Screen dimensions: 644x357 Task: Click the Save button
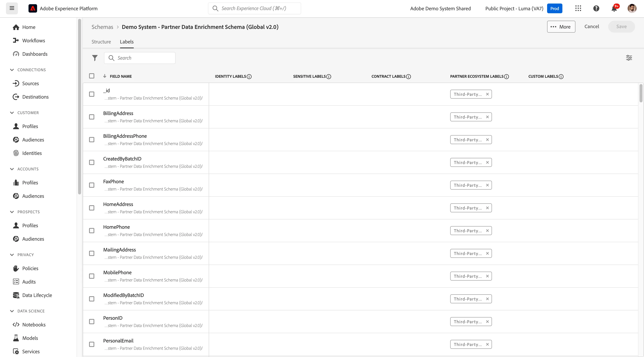[621, 26]
